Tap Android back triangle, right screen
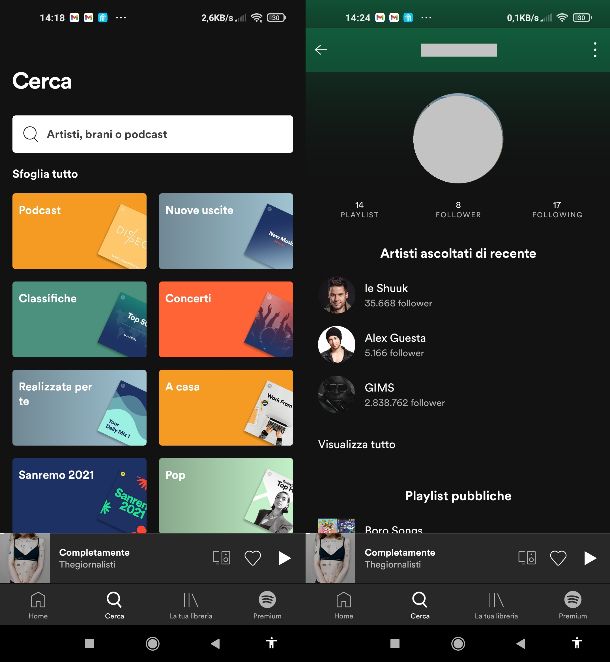610x662 pixels. (x=521, y=643)
